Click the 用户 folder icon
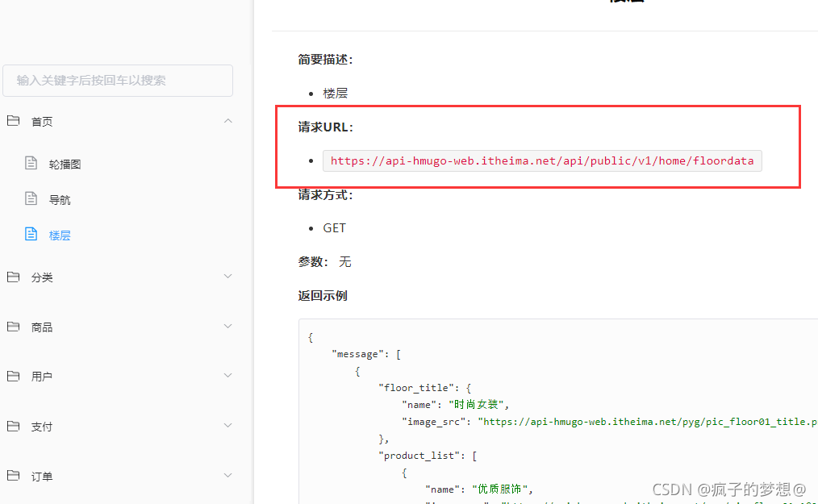The width and height of the screenshot is (818, 504). pos(13,376)
